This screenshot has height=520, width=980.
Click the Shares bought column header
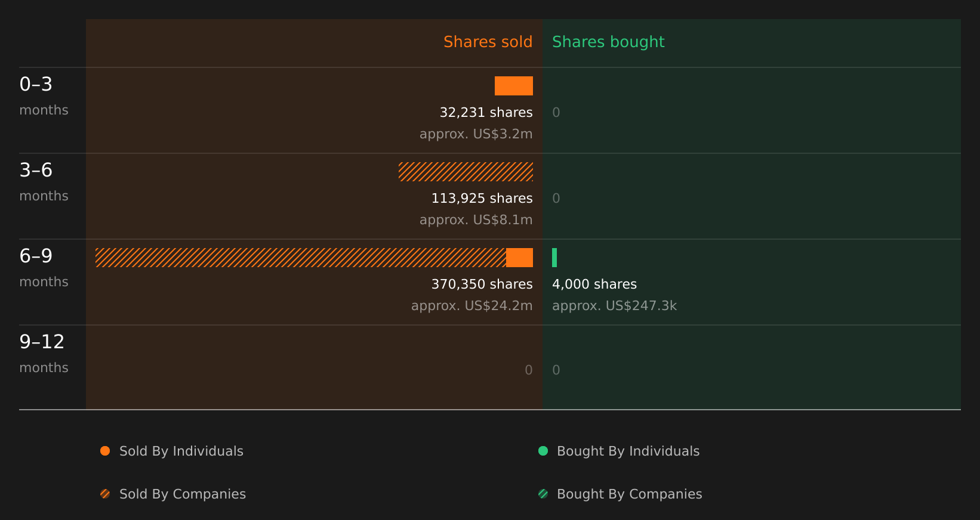608,42
